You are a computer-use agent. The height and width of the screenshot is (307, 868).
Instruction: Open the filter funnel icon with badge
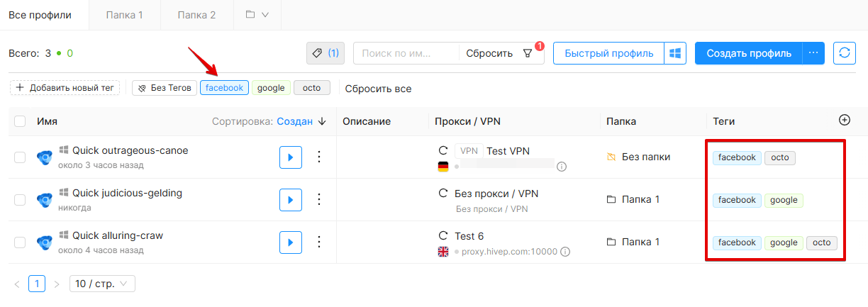[528, 53]
